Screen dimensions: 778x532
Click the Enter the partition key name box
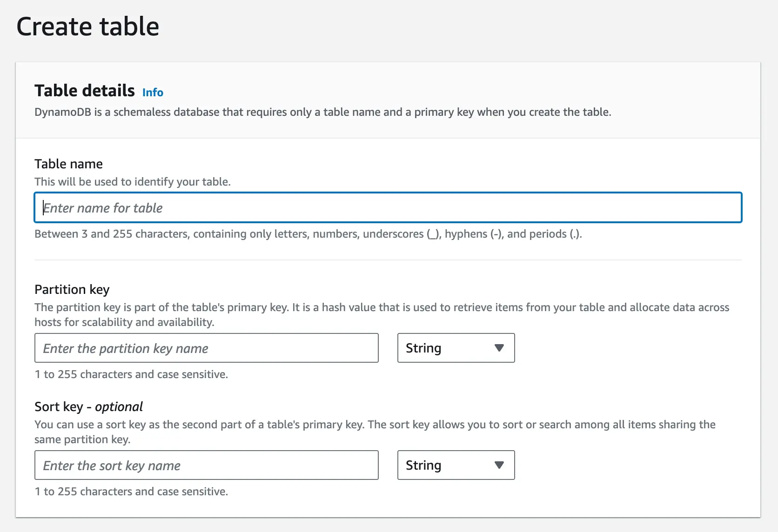click(206, 348)
